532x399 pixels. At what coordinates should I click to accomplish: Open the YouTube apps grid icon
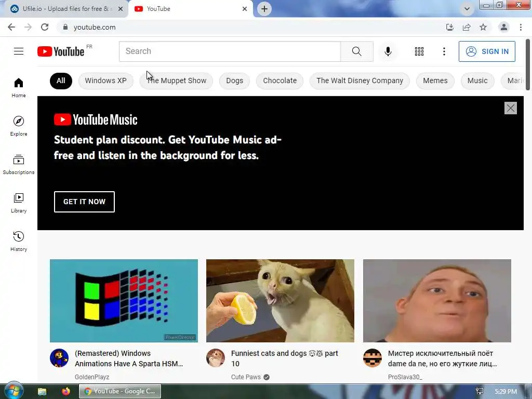(x=419, y=51)
